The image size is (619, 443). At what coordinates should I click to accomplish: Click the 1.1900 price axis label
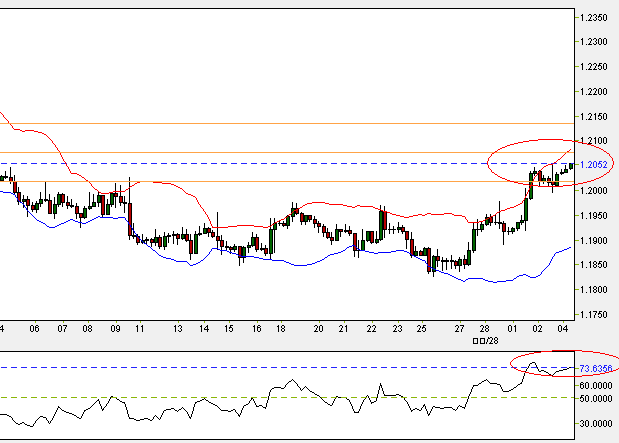(x=594, y=240)
